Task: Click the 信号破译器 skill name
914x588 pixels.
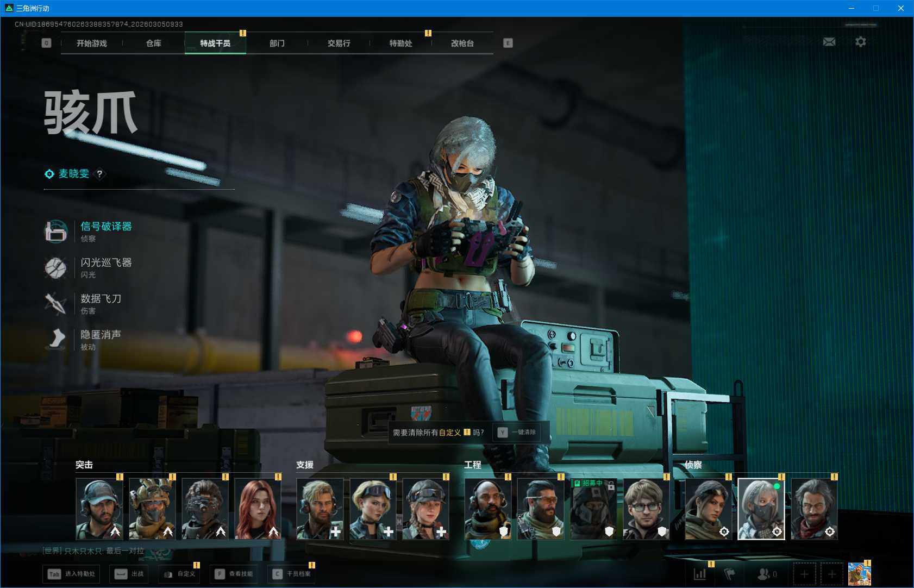Action: tap(106, 227)
